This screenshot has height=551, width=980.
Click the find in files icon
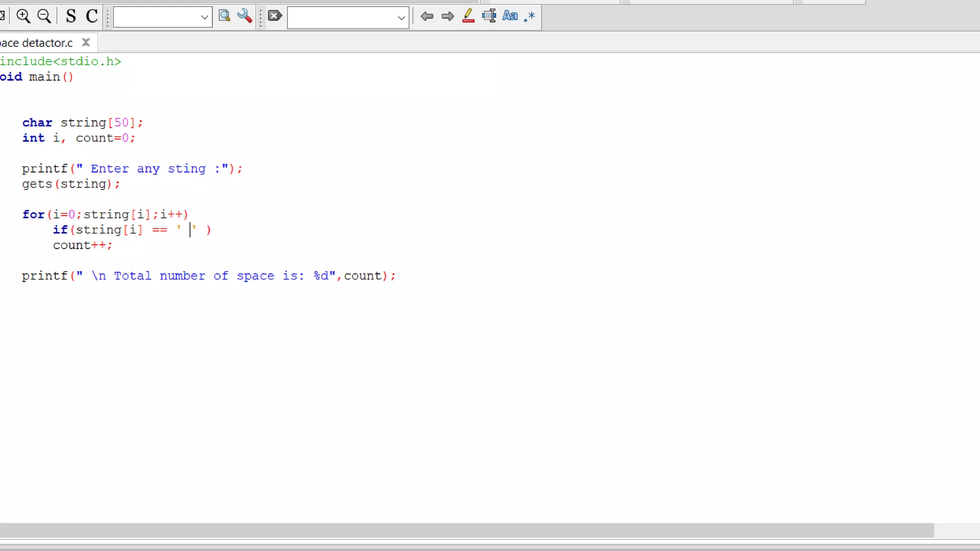tap(224, 16)
